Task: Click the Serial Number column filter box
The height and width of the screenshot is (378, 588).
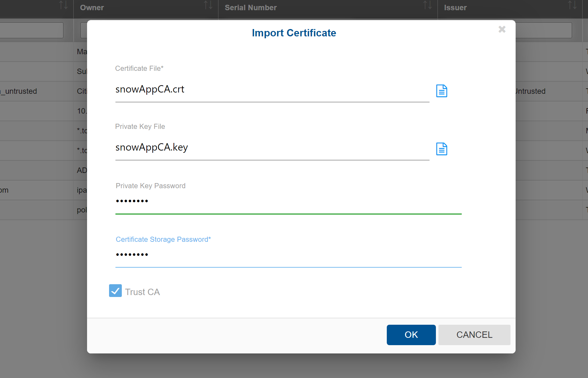Action: point(319,30)
